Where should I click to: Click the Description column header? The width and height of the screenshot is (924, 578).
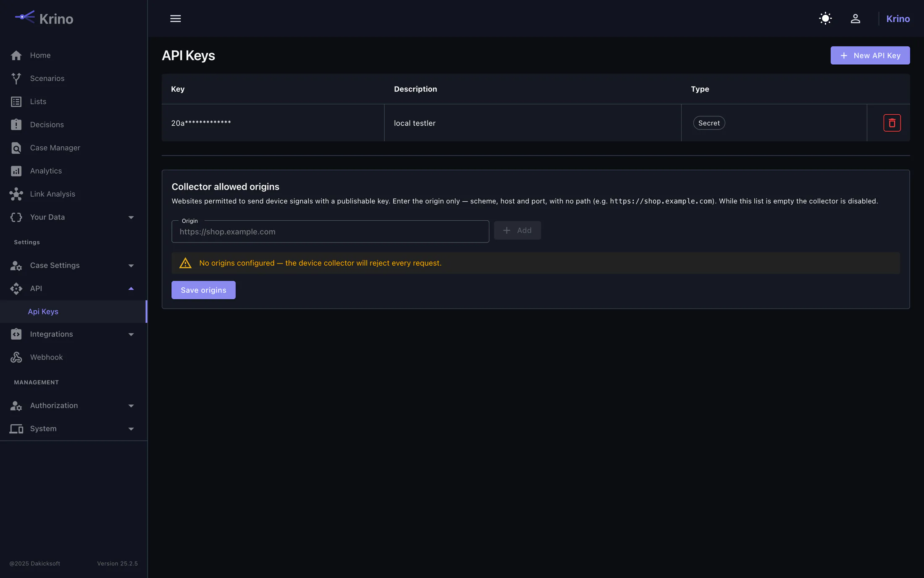pyautogui.click(x=415, y=89)
